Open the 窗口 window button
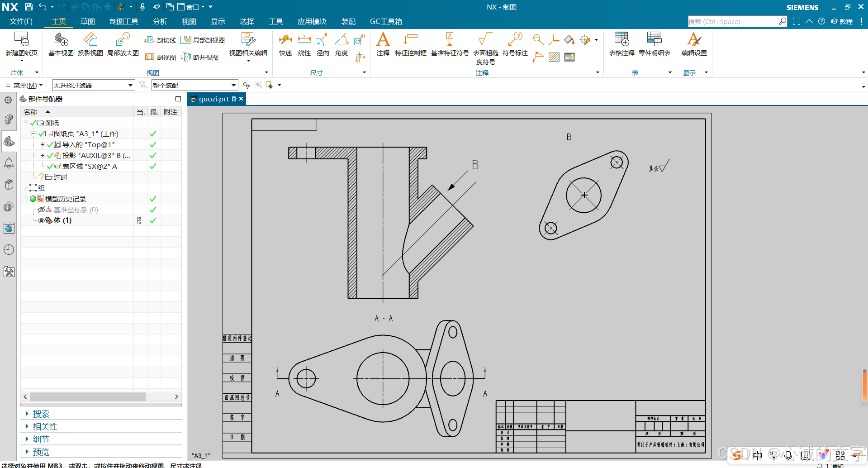Screen dimensions: 868x468 191,7
